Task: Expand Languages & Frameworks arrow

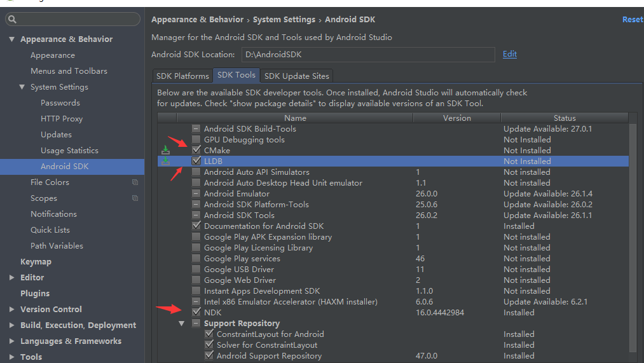Action: (11, 341)
